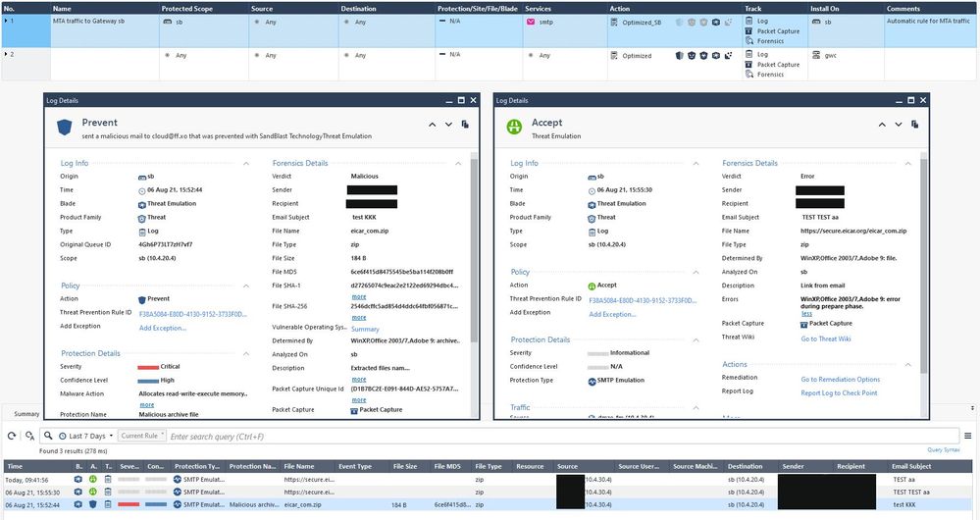Select the eicar_com.zip log row file name
This screenshot has width=980, height=520.
click(302, 504)
